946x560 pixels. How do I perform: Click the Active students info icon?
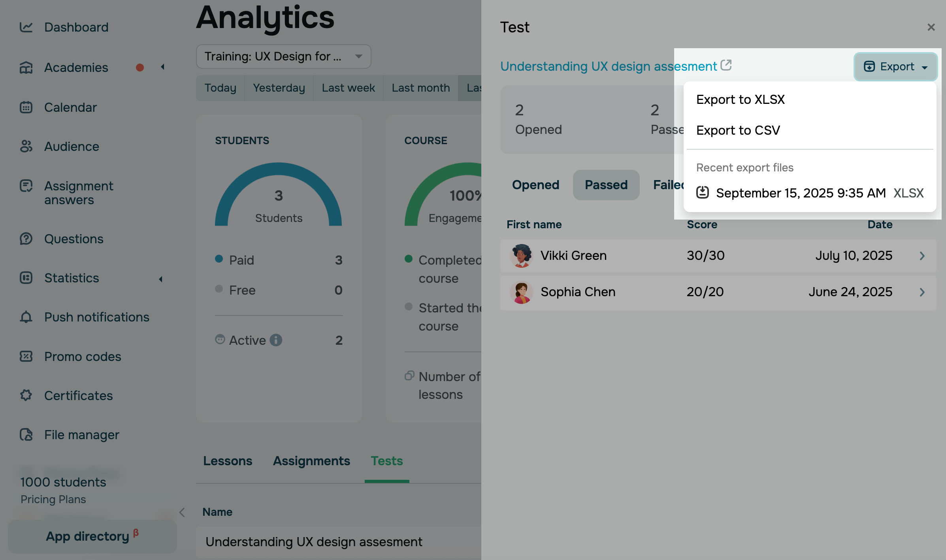click(x=276, y=340)
